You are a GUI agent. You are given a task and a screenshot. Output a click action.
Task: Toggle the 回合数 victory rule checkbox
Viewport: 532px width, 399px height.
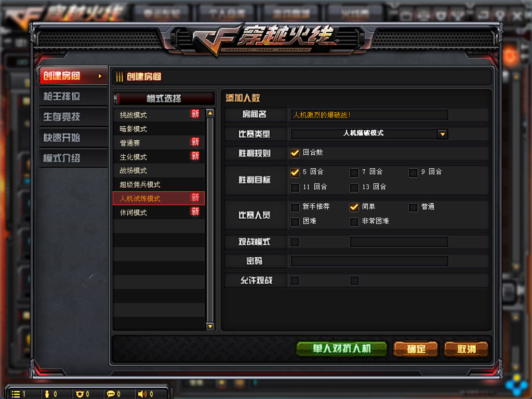coord(295,153)
